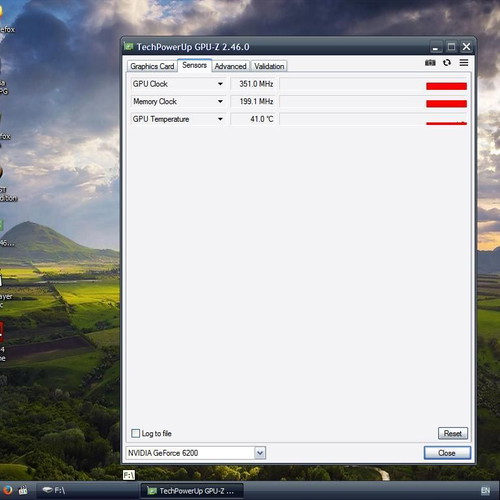Click the Close button
The image size is (500, 500).
pos(447,453)
